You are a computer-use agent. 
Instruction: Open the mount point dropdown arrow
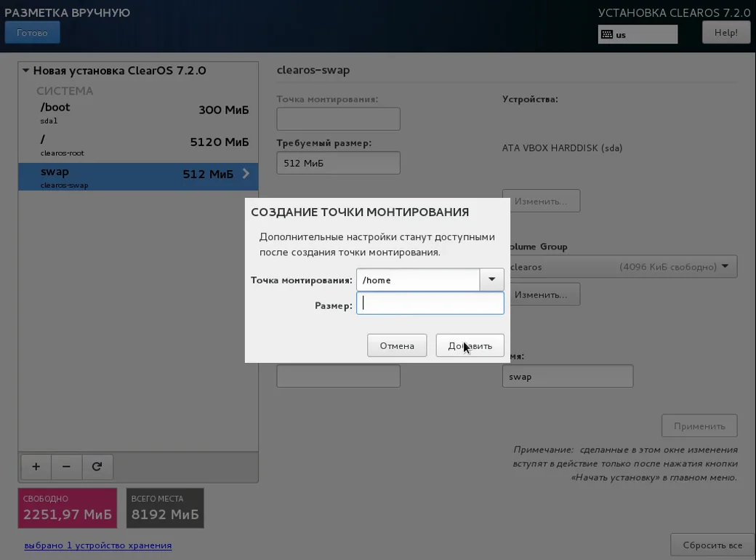coord(492,279)
